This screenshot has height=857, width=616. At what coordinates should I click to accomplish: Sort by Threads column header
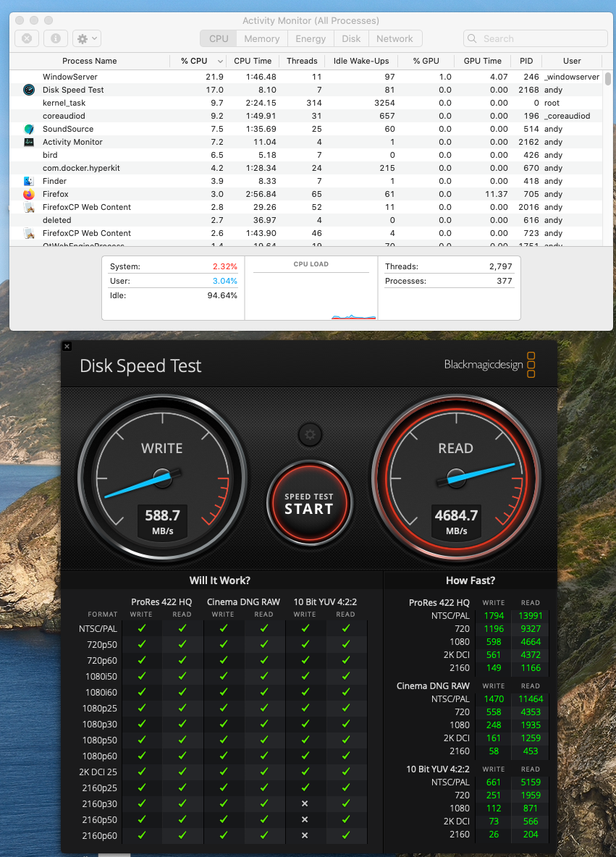coord(302,61)
